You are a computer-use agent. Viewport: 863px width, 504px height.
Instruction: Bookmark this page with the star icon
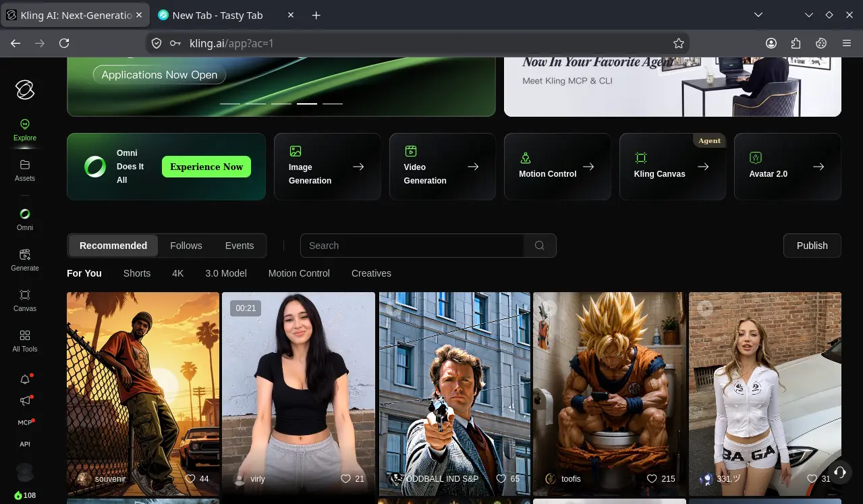pos(679,43)
